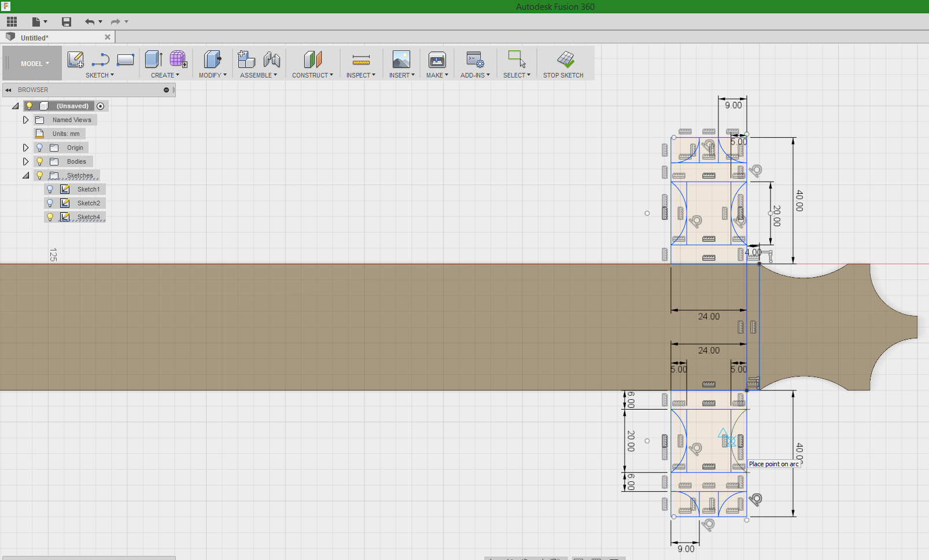Select the Construct plane icon
The height and width of the screenshot is (560, 929).
tap(312, 59)
